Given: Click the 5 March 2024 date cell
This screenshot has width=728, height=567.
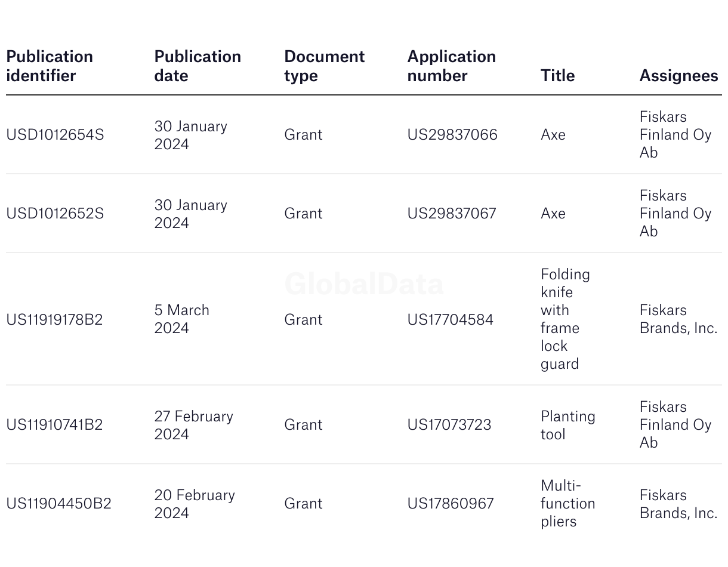Looking at the screenshot, I should (182, 319).
